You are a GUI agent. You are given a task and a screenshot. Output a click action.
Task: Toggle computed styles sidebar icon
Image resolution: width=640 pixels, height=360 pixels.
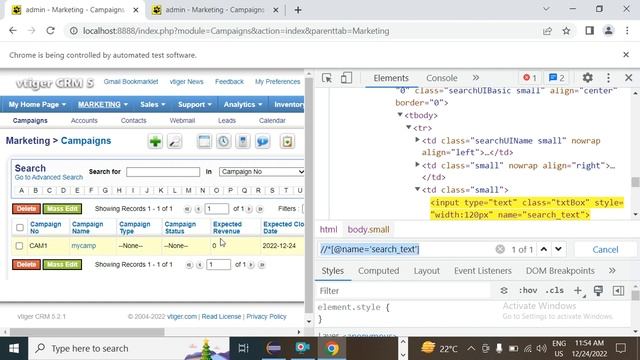click(x=618, y=291)
